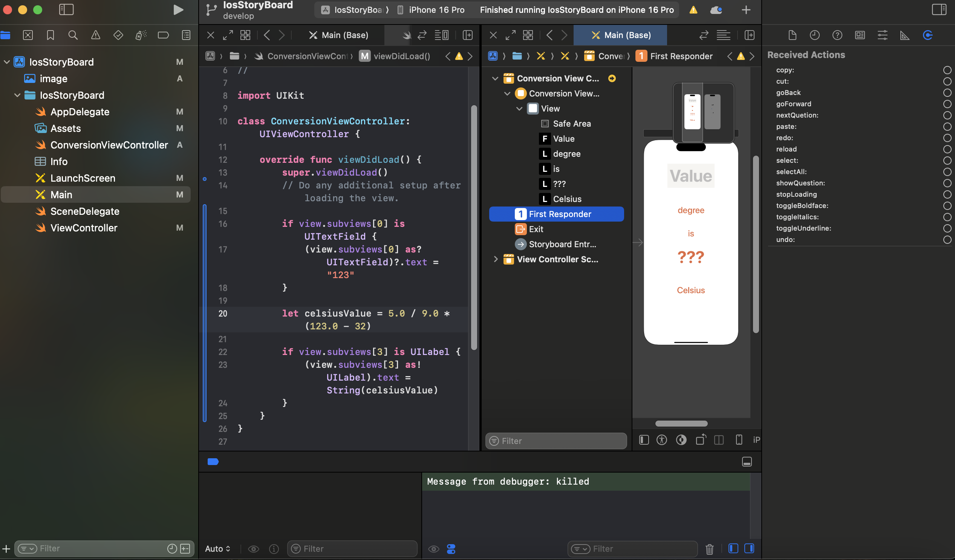
Task: Show the Identity inspector
Action: [x=860, y=35]
